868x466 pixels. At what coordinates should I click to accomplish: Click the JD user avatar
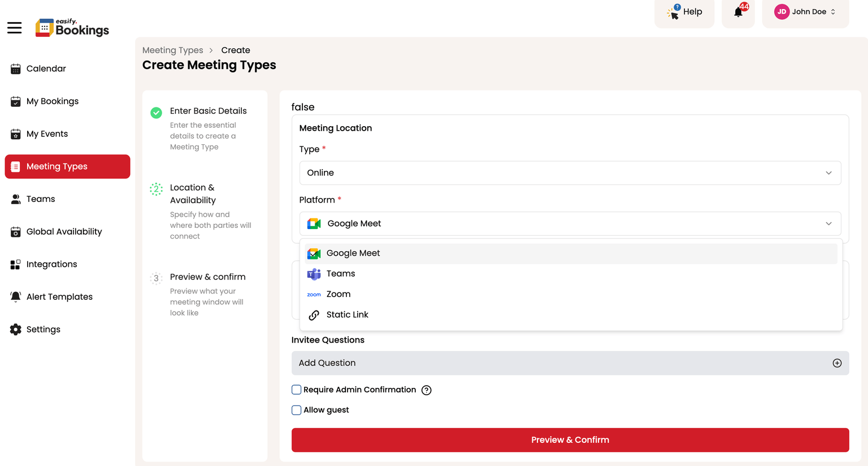point(782,12)
